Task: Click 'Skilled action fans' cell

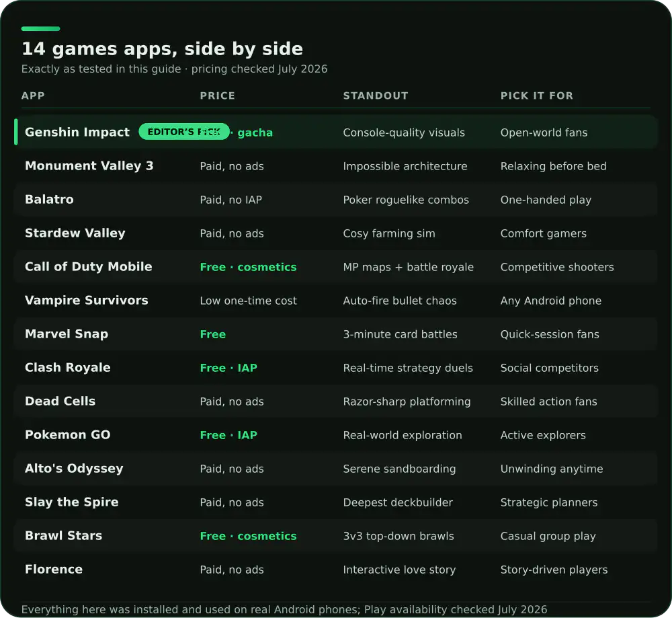Action: coord(548,402)
